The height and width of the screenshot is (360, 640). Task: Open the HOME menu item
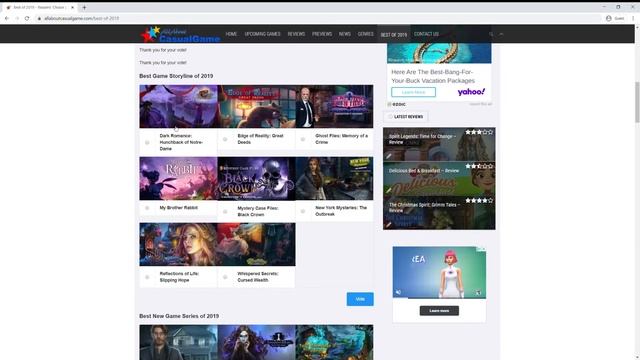coord(231,34)
